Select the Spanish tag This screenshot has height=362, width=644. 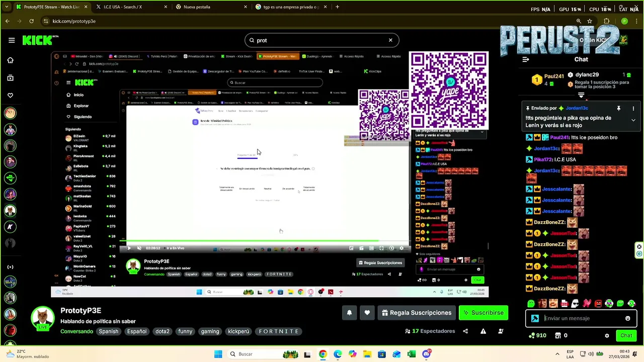point(109,331)
